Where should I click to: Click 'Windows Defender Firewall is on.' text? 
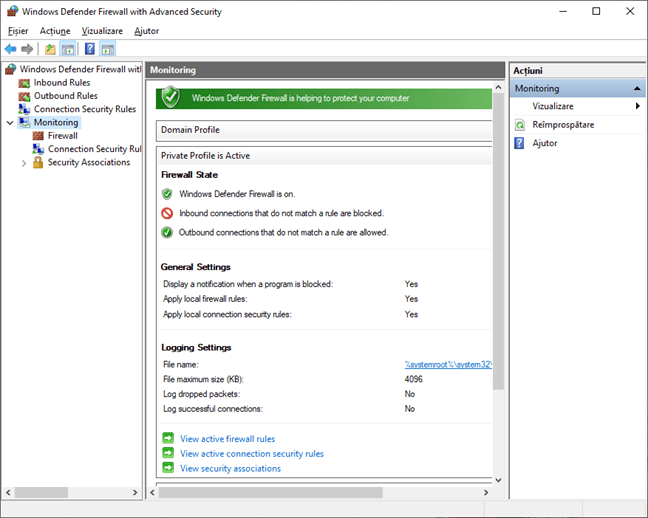tap(237, 194)
